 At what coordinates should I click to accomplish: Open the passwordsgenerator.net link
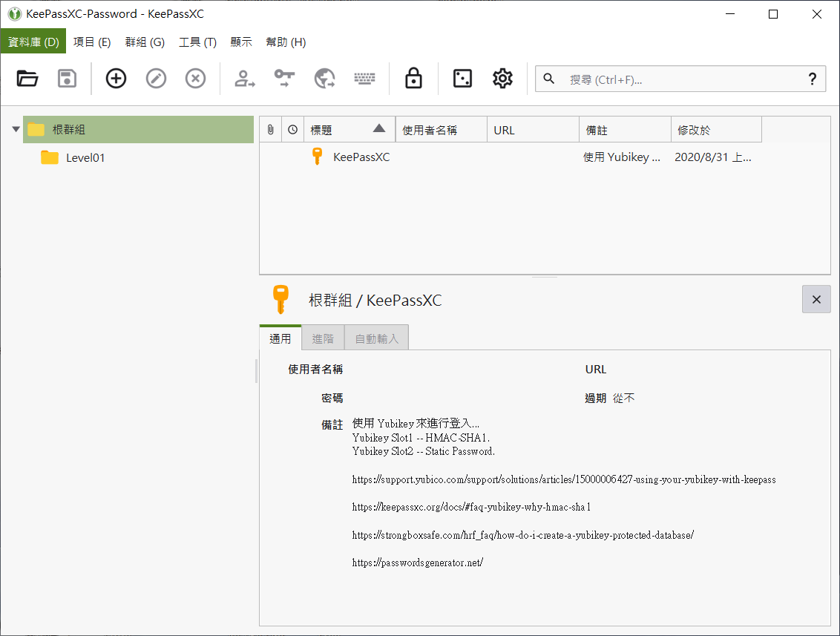point(417,563)
